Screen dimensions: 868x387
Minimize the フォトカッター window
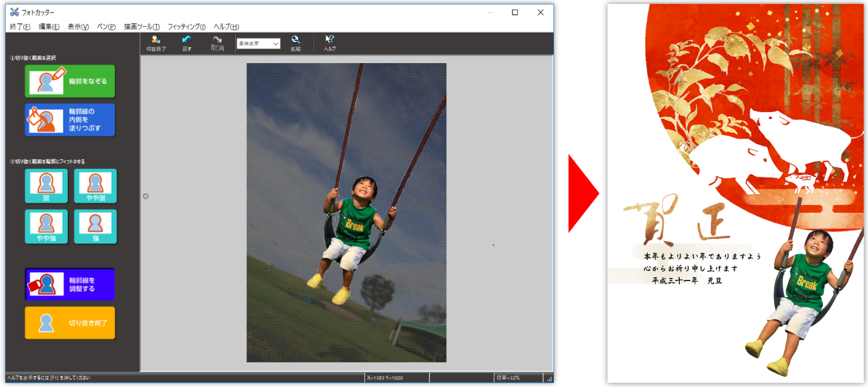point(490,12)
